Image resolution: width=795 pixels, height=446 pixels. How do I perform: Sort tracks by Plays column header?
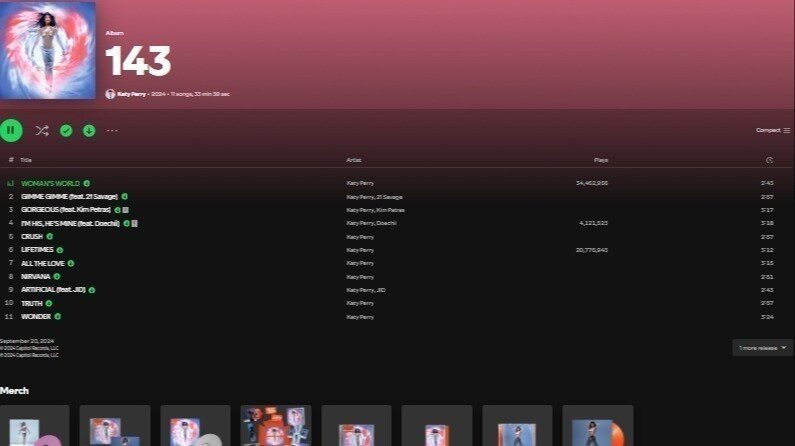(x=601, y=160)
